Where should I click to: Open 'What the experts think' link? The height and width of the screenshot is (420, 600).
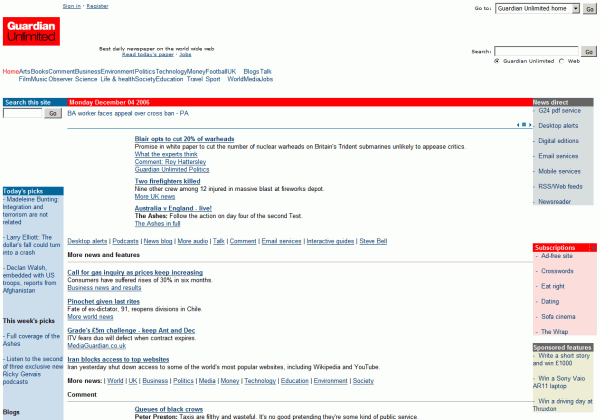point(166,154)
